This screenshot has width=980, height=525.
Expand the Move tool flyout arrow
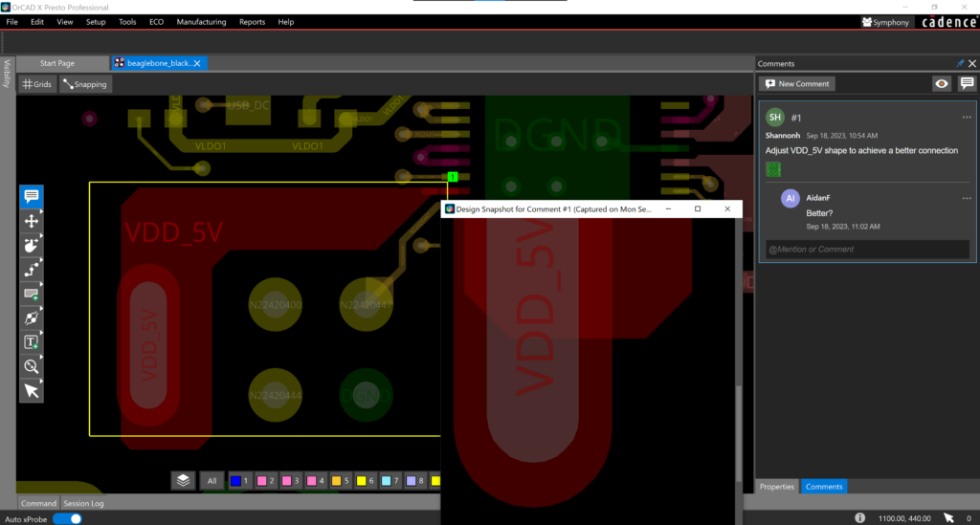(x=40, y=212)
